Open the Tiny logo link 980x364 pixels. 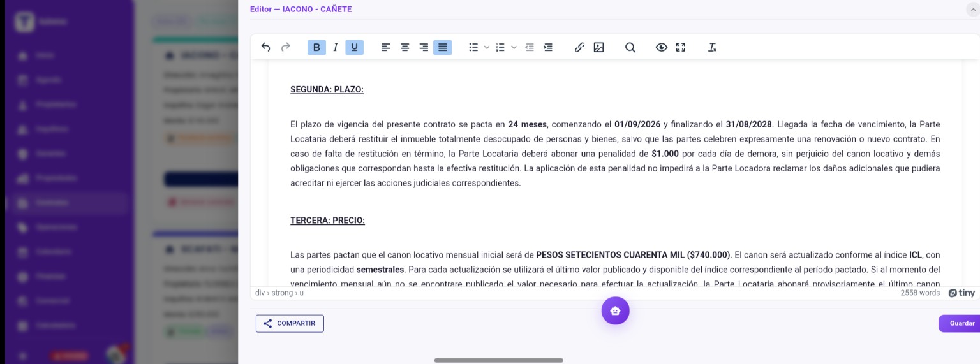click(x=961, y=293)
